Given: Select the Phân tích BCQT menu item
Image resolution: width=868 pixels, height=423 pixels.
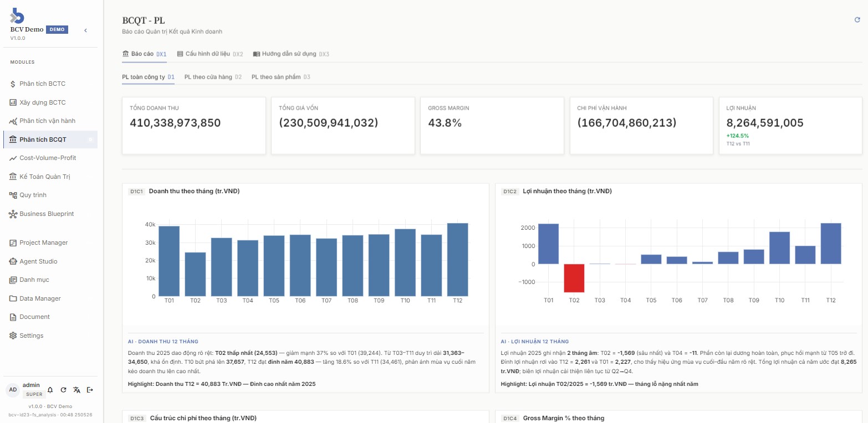Looking at the screenshot, I should 50,140.
